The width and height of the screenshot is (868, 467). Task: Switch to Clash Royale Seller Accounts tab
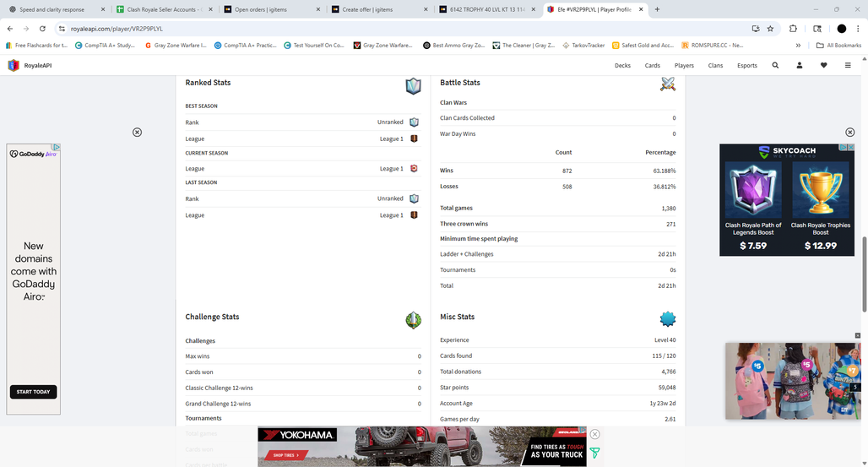[165, 9]
